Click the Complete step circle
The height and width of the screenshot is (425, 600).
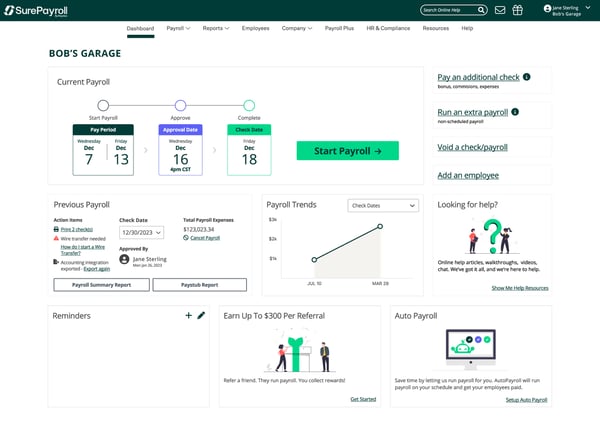249,105
